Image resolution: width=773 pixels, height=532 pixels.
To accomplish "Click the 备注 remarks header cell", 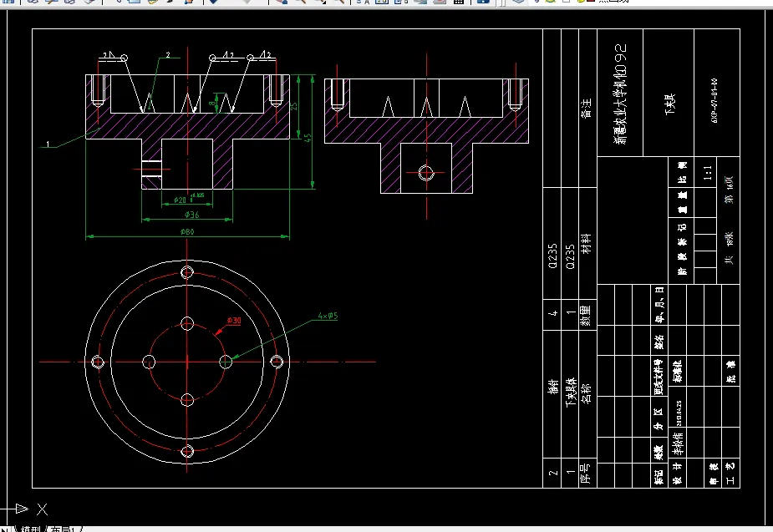I will (587, 108).
